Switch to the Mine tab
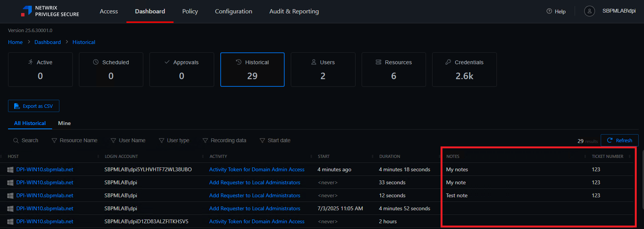 click(x=64, y=123)
